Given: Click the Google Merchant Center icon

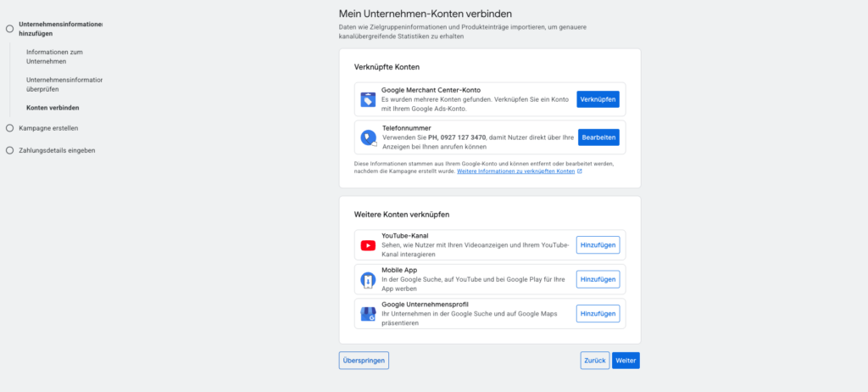Looking at the screenshot, I should [368, 100].
